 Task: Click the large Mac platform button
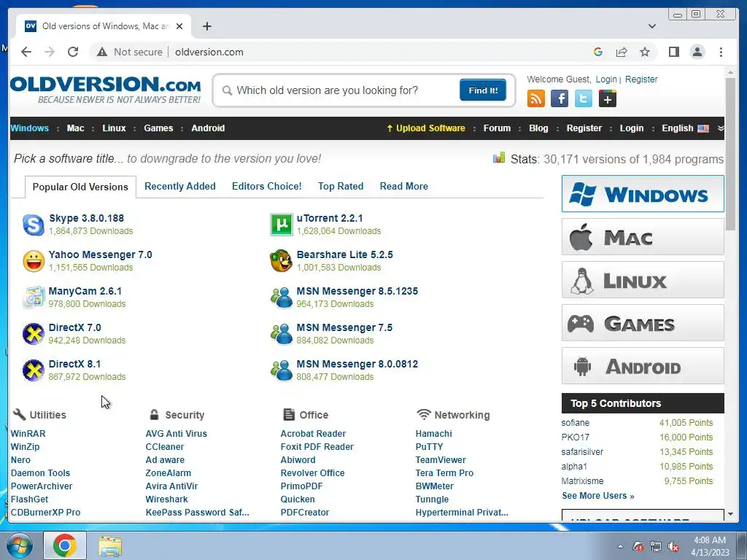pos(643,237)
